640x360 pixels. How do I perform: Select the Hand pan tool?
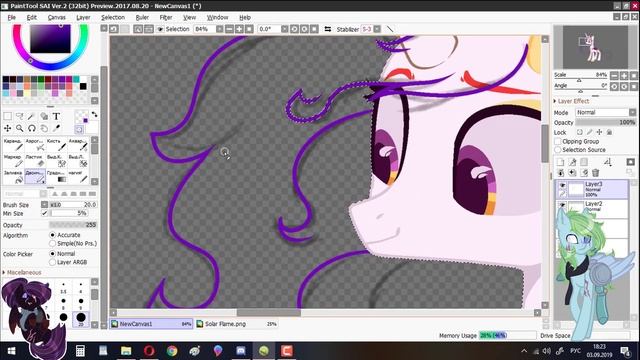click(x=44, y=129)
